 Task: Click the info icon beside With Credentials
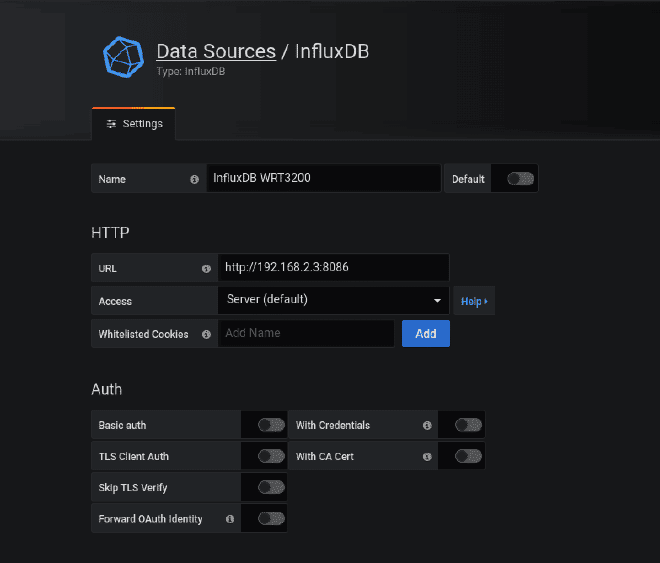tap(427, 425)
